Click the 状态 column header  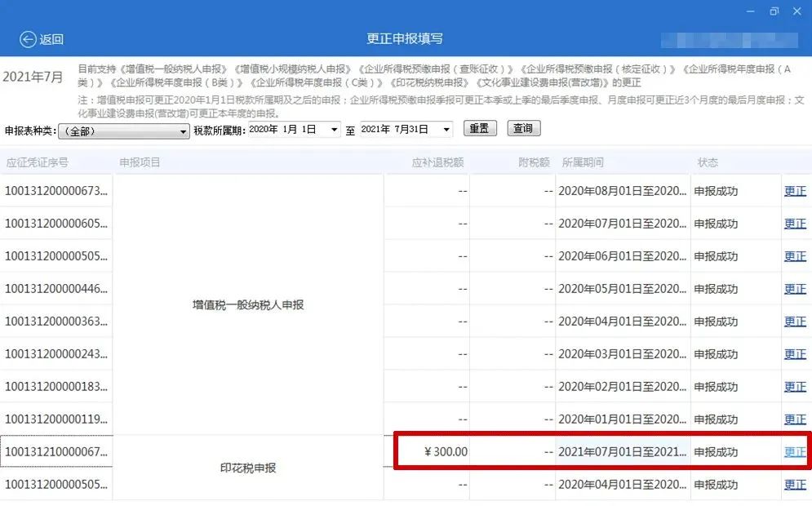708,162
